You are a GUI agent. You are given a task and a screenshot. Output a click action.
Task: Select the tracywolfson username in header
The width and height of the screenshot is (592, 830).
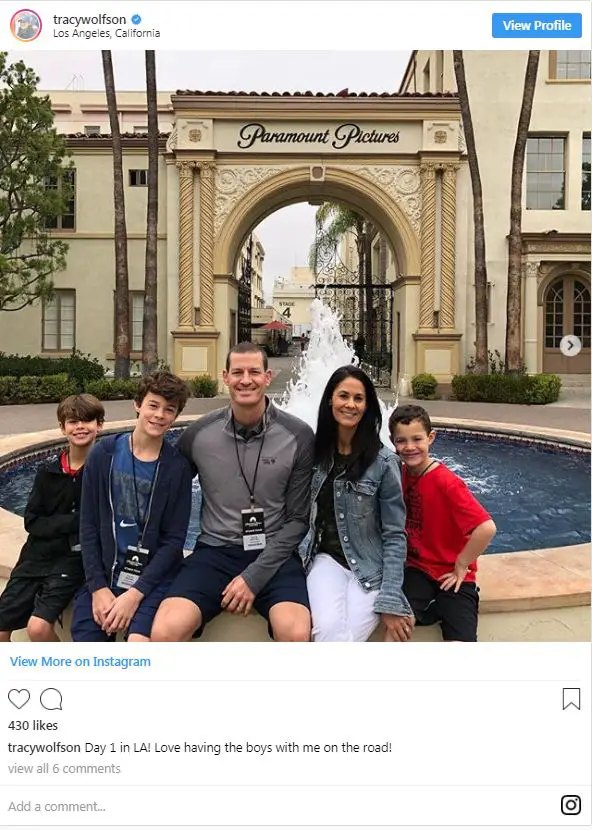pyautogui.click(x=89, y=20)
